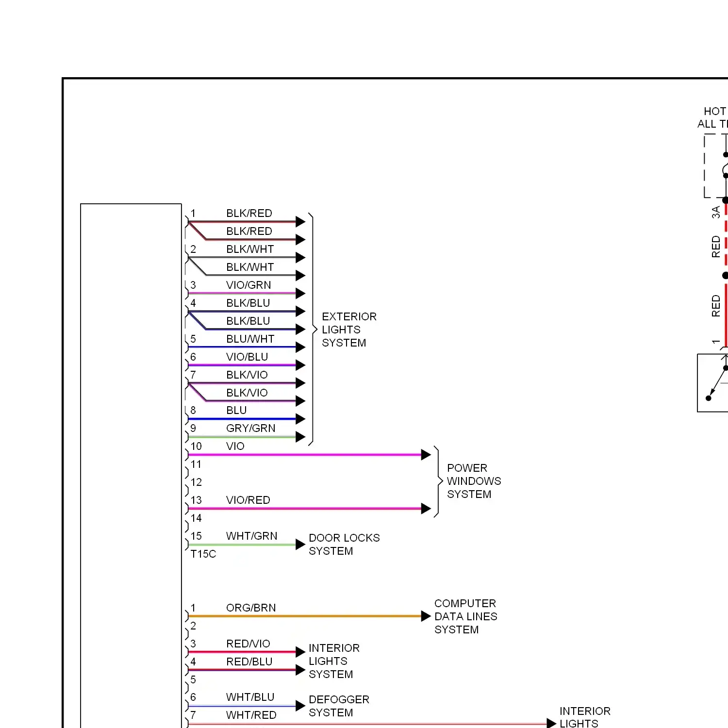Image resolution: width=728 pixels, height=728 pixels.
Task: Click the EXTERIOR LIGHTS SYSTEM label
Action: click(x=349, y=330)
